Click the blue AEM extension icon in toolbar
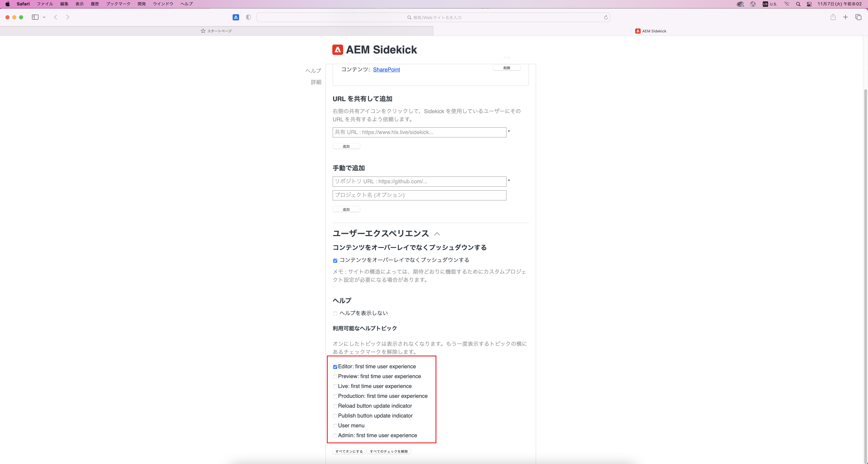Screen dimensions: 868x464 (x=236, y=17)
